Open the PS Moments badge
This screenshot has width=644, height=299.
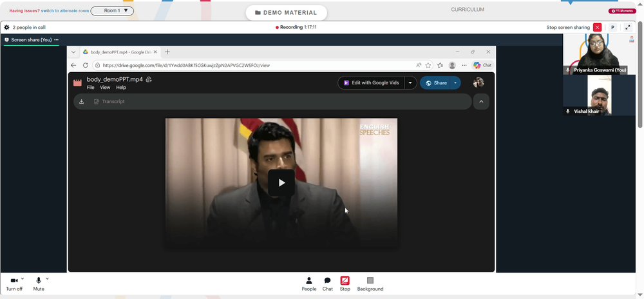coord(622,11)
